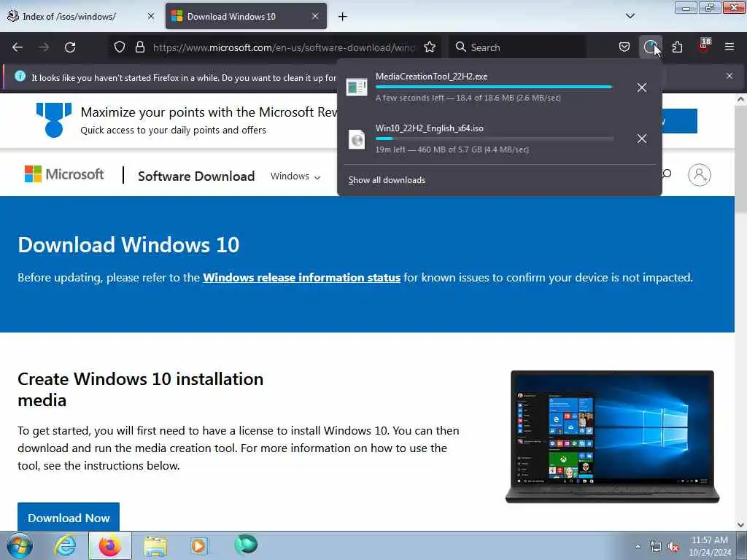747x560 pixels.
Task: Click the Firefox taskbar icon
Action: click(110, 545)
